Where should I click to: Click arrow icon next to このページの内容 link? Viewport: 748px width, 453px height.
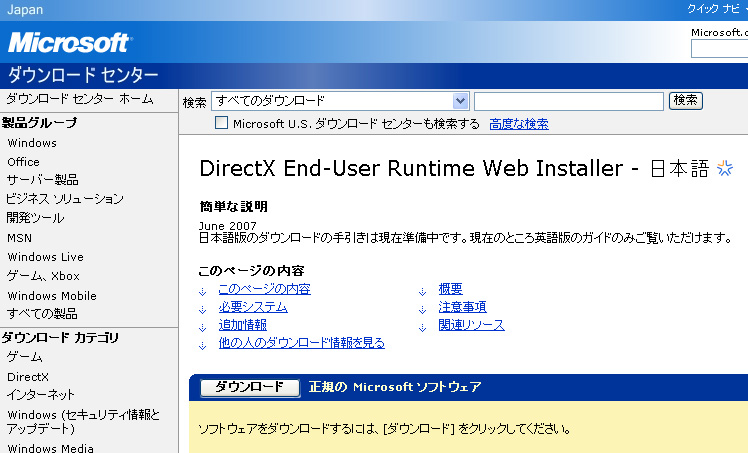[x=203, y=291]
